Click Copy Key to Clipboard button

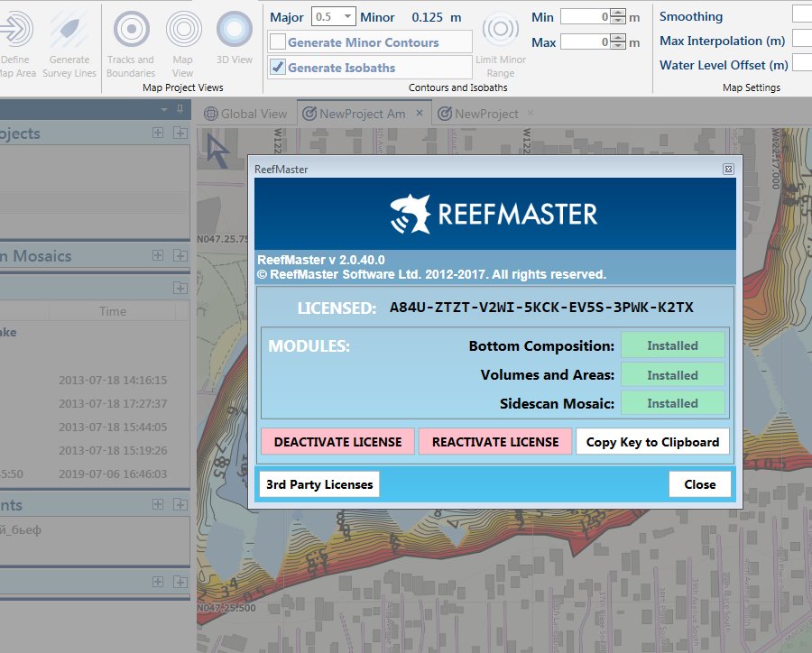(x=652, y=442)
